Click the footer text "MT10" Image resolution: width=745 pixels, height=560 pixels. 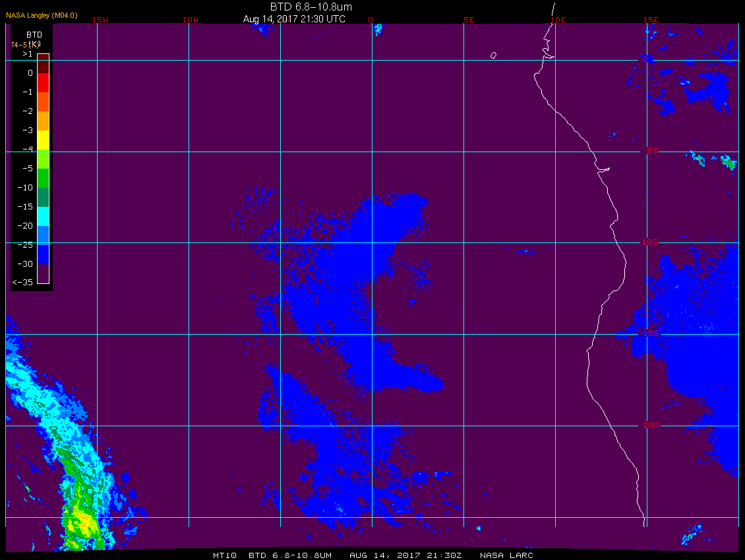224,555
